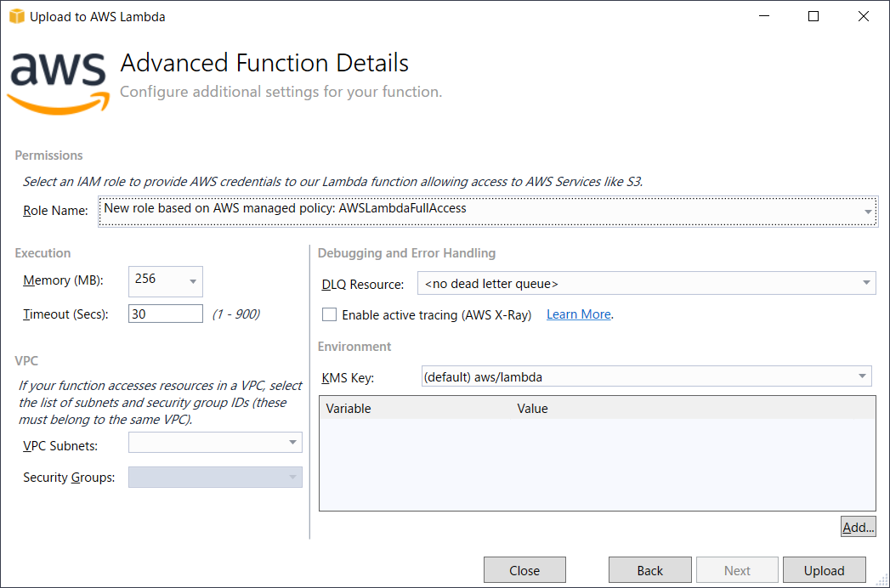Click the Upload button
The width and height of the screenshot is (890, 588).
825,570
